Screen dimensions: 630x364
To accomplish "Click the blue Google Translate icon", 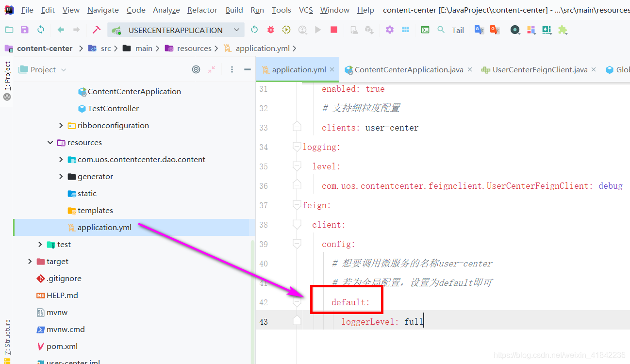I will pyautogui.click(x=480, y=30).
